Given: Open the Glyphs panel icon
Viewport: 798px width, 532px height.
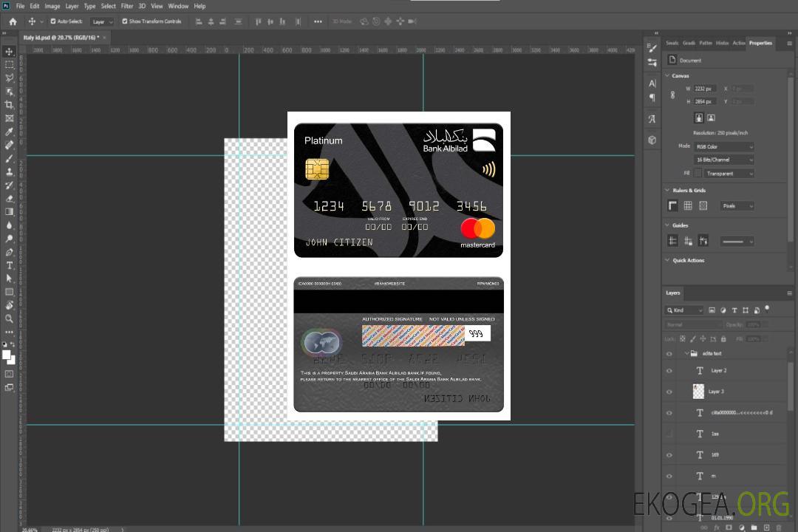Looking at the screenshot, I should pyautogui.click(x=652, y=119).
